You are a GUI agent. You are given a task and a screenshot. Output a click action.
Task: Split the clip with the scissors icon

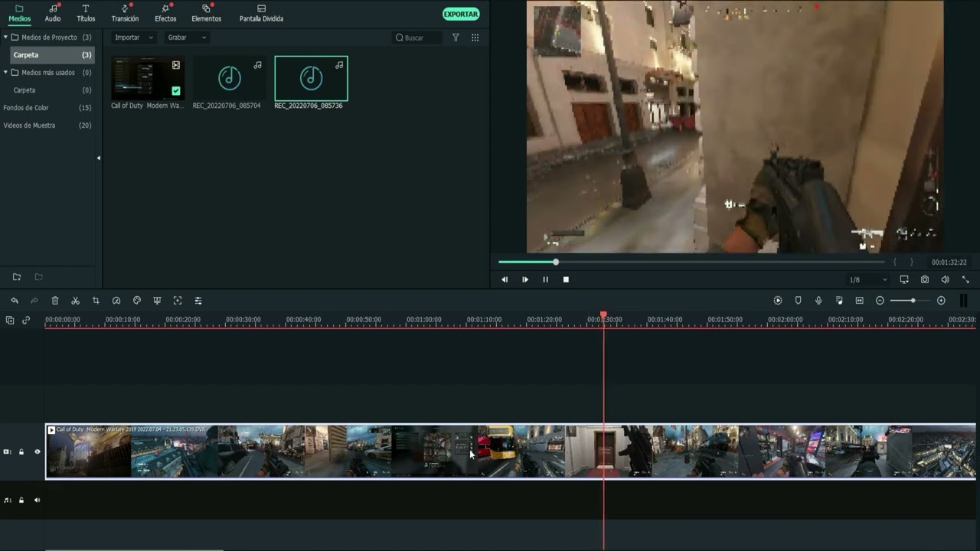coord(75,301)
